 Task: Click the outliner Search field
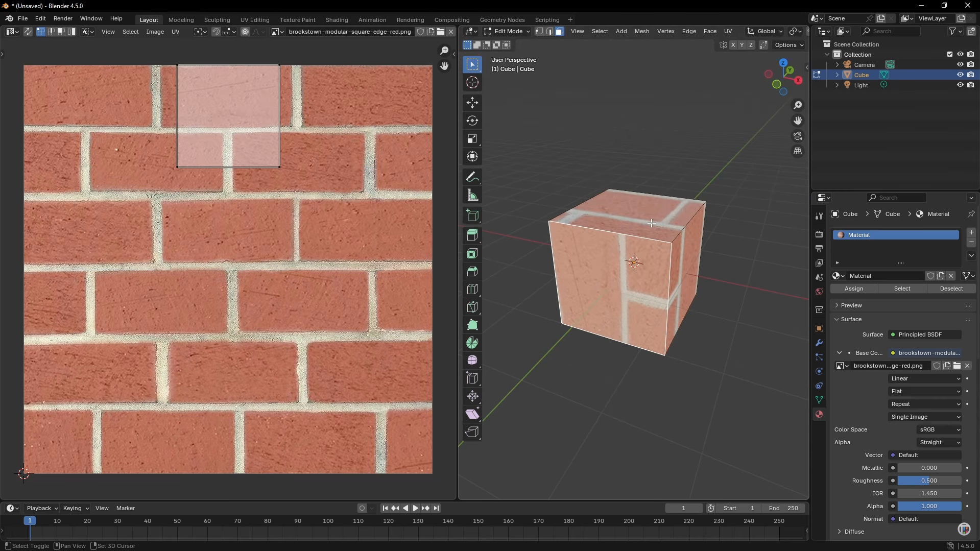coord(890,31)
